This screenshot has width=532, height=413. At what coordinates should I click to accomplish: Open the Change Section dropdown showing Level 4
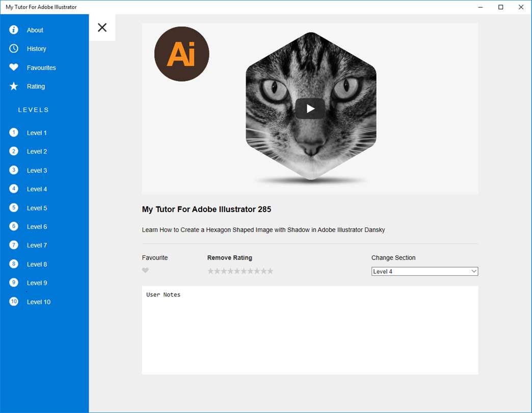click(425, 271)
